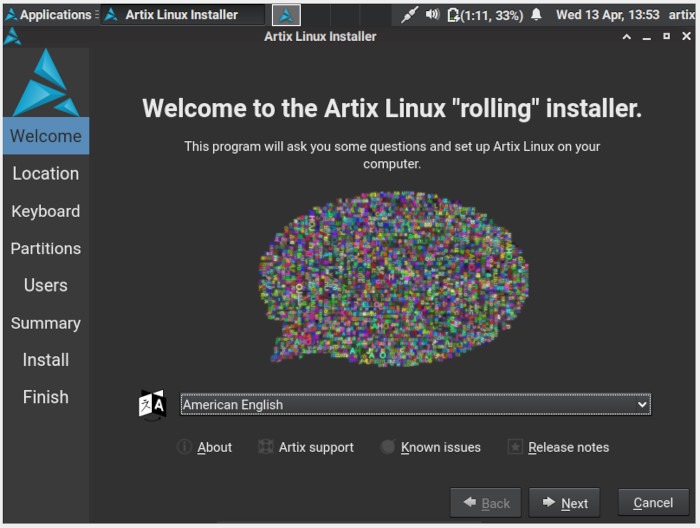
Task: Click the large Artix logo in sidebar
Action: [46, 83]
